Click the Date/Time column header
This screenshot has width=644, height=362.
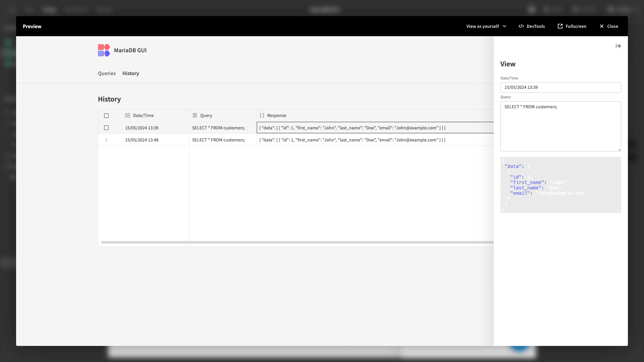(x=156, y=116)
